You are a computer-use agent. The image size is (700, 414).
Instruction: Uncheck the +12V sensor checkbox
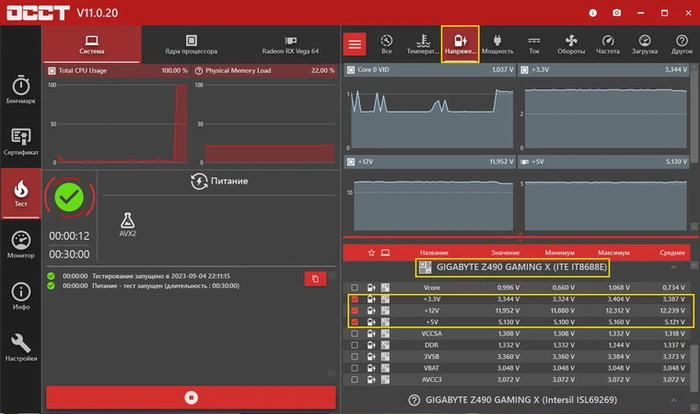point(354,311)
